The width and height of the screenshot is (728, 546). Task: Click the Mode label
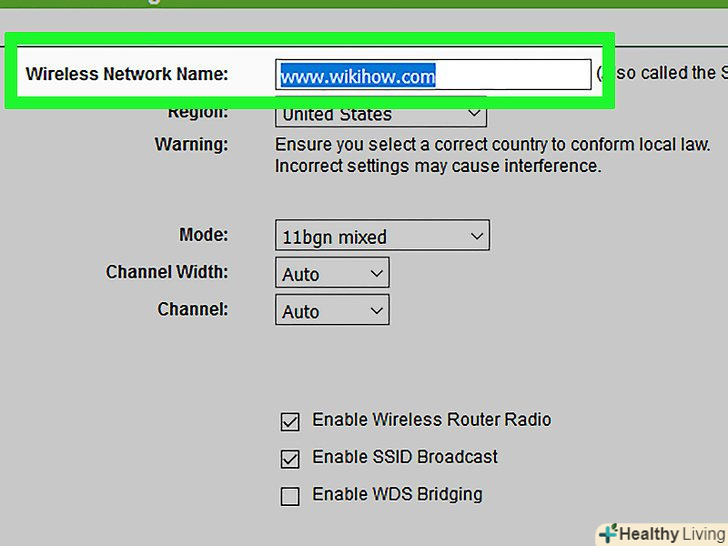(203, 234)
